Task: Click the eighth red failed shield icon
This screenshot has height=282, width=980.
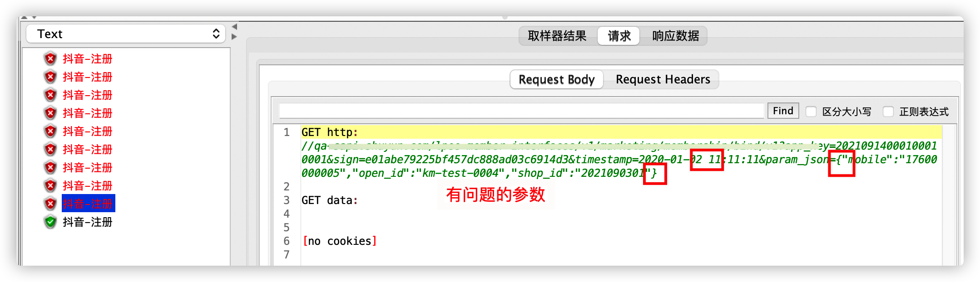Action: point(50,185)
